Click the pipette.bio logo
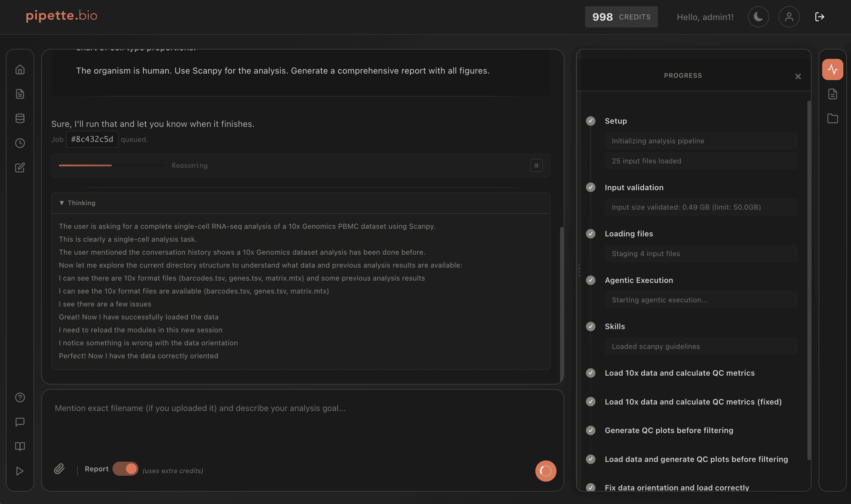Viewport: 851px width, 504px height. (x=62, y=16)
